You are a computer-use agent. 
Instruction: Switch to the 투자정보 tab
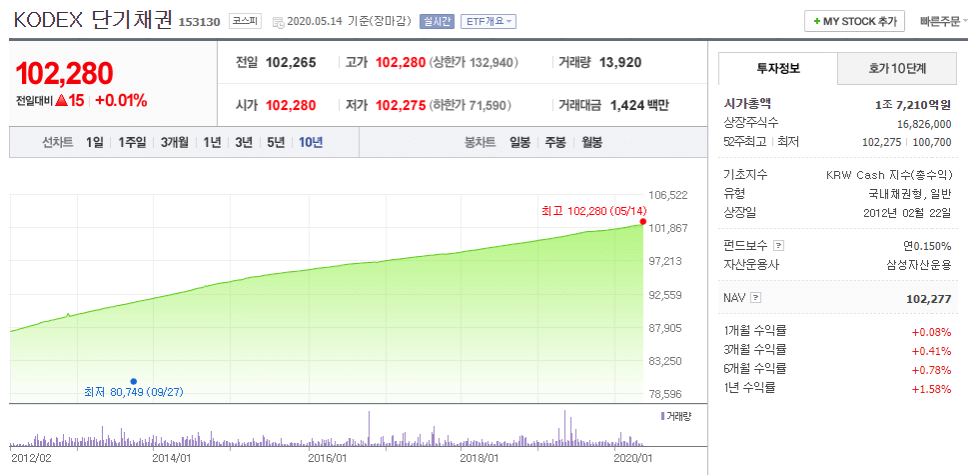(x=778, y=68)
